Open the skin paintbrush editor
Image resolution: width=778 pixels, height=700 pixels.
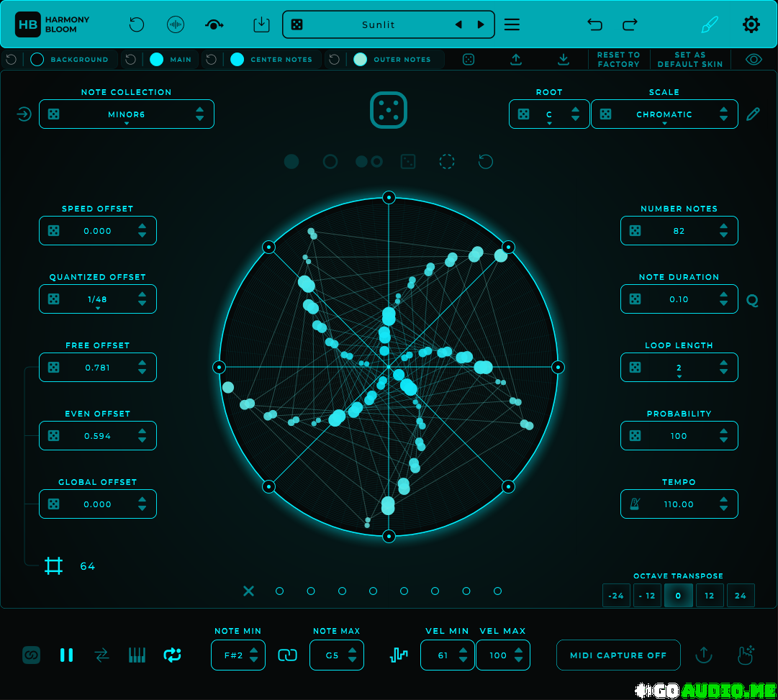[710, 24]
